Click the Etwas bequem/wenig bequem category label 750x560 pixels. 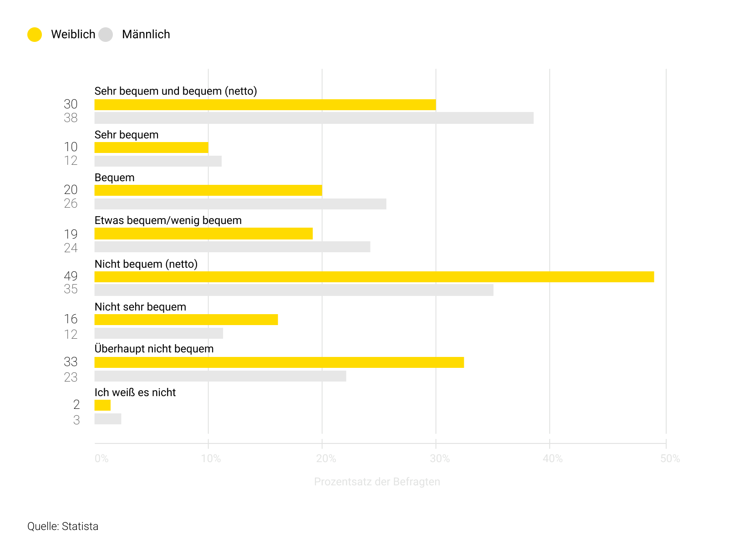168,220
